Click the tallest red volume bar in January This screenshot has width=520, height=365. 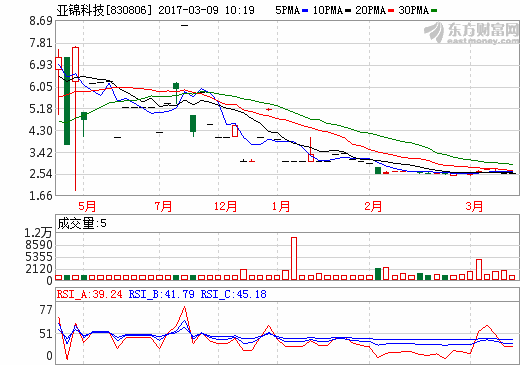click(294, 258)
